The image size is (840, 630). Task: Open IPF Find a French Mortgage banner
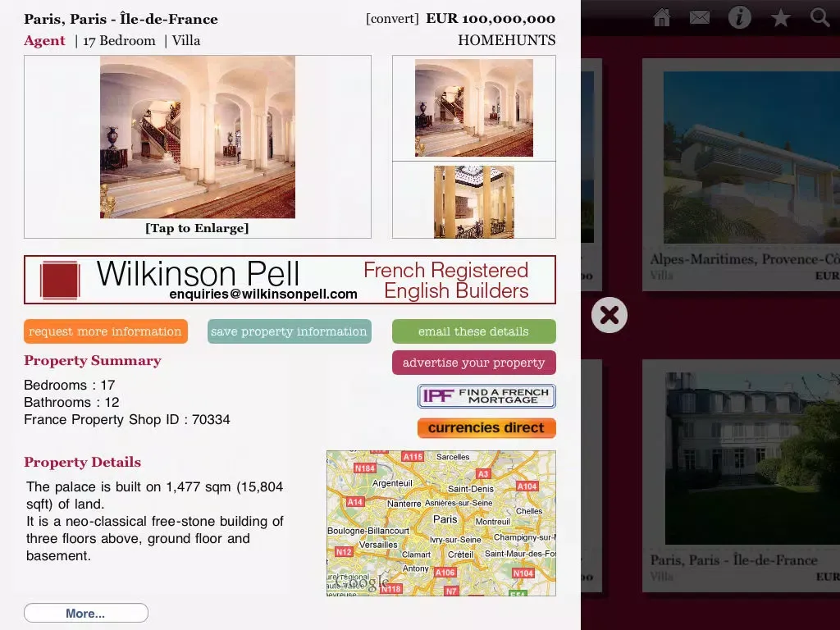point(486,396)
